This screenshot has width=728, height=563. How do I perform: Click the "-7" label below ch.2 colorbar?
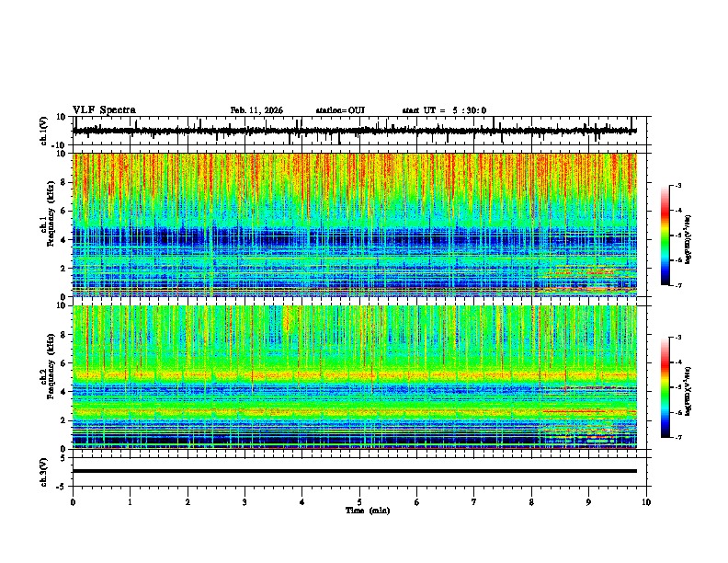[x=678, y=438]
